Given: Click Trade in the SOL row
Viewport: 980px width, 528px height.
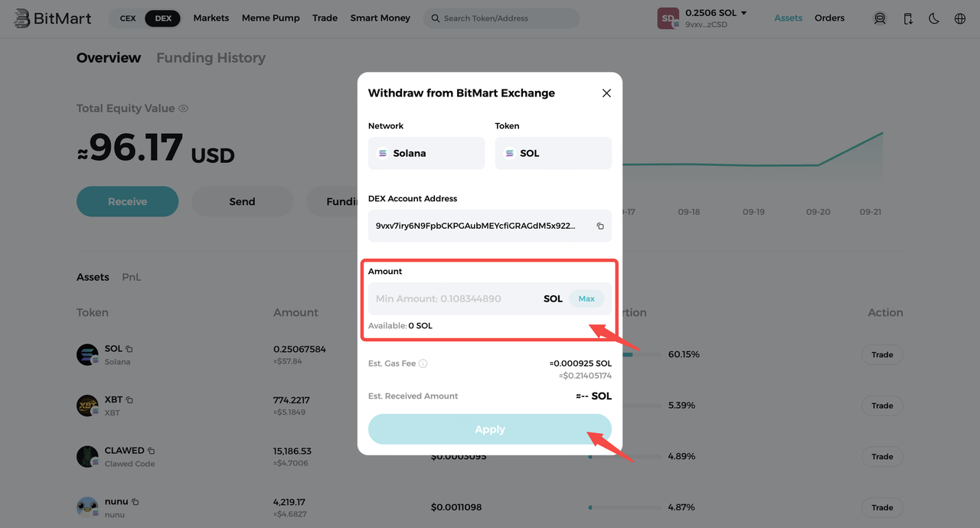Looking at the screenshot, I should coord(882,354).
